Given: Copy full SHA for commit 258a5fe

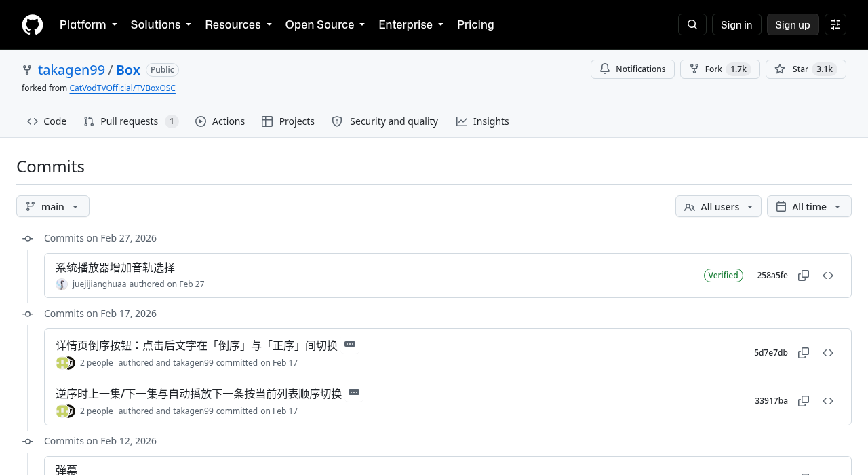Looking at the screenshot, I should [804, 275].
